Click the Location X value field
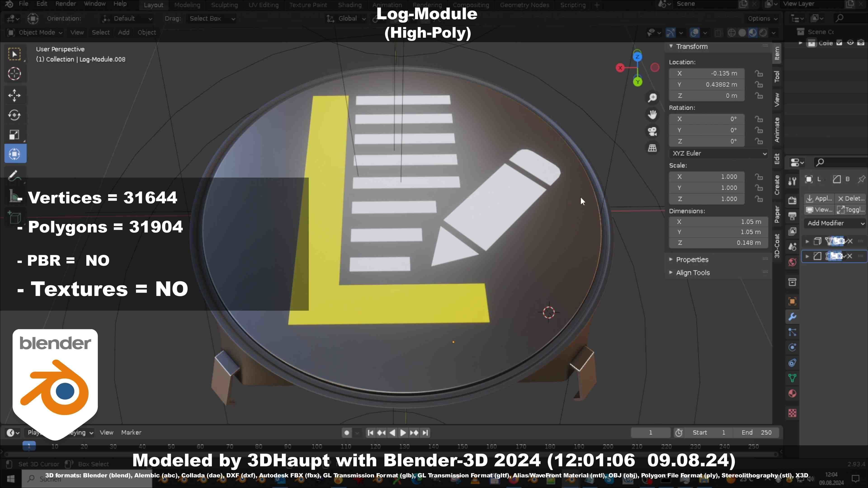Viewport: 868px width, 488px height. click(707, 73)
